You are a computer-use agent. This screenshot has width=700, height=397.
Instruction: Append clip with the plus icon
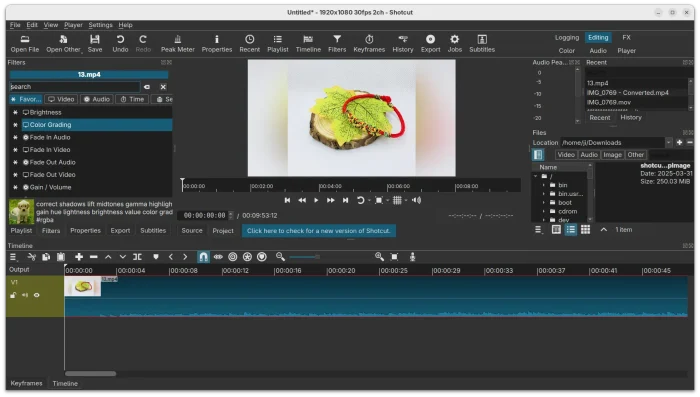click(79, 257)
